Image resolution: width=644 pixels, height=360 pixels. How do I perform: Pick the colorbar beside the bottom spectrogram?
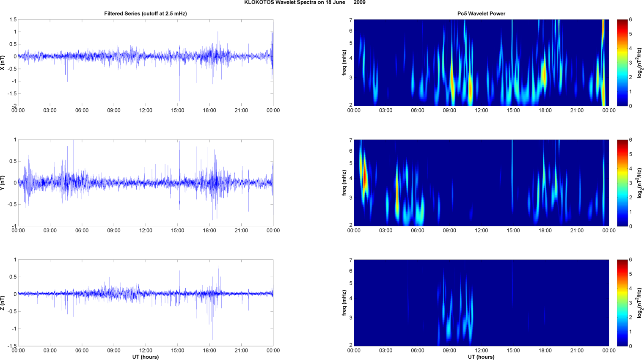coord(622,303)
